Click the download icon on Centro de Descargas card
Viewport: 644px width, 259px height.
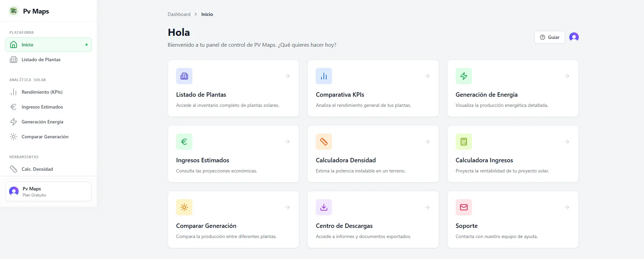pyautogui.click(x=324, y=207)
